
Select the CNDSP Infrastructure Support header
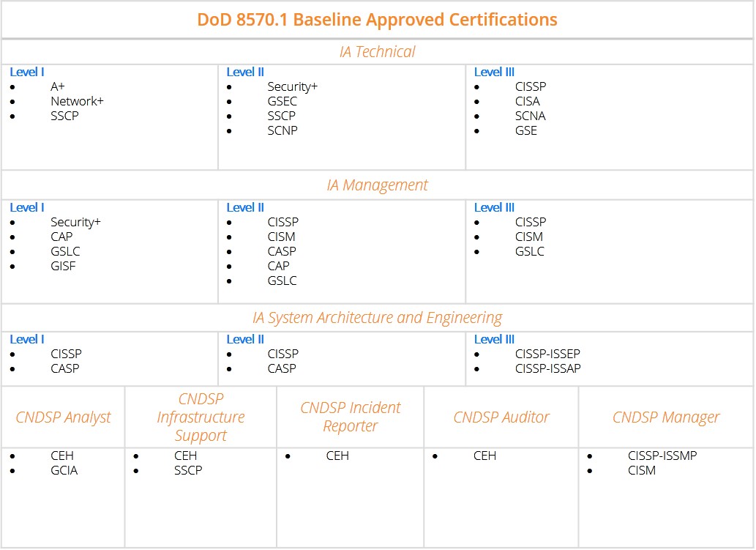(201, 417)
